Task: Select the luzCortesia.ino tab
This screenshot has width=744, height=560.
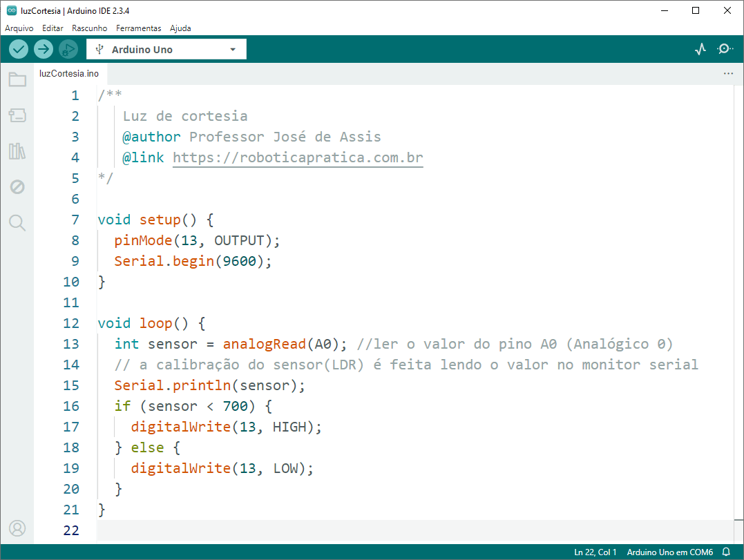Action: pos(69,73)
